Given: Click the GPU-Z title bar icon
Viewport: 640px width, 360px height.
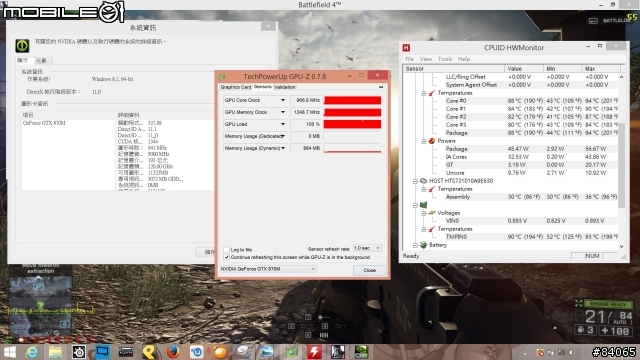Looking at the screenshot, I should pos(222,76).
